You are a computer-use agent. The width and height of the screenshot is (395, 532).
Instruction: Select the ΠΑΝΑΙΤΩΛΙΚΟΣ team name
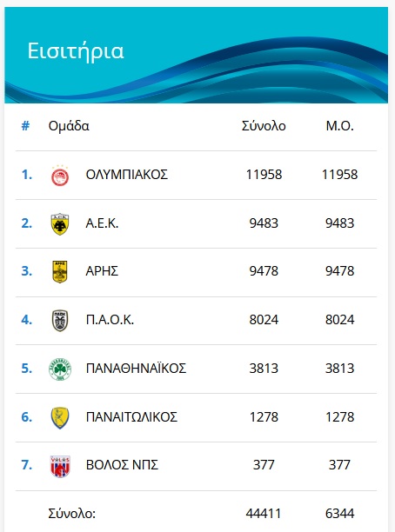131,416
